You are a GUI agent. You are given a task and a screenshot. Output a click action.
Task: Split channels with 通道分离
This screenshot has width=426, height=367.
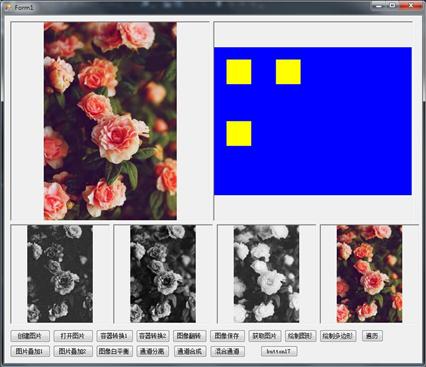point(153,351)
